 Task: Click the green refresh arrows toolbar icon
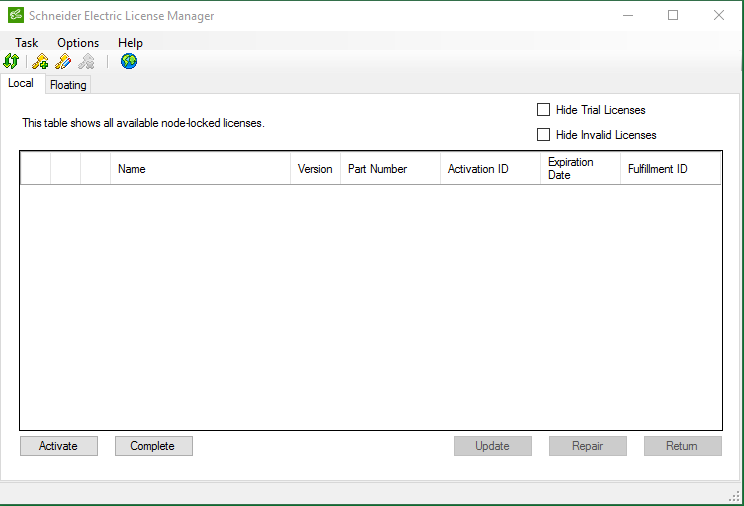click(11, 61)
